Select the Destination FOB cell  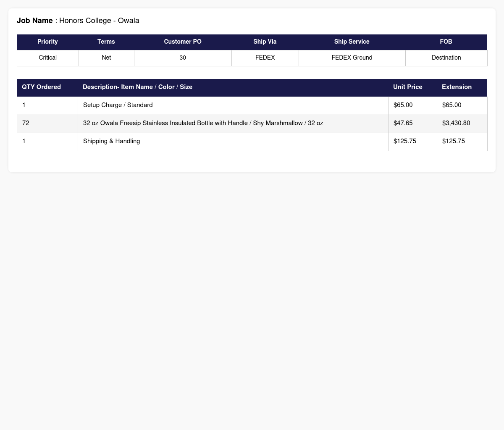[x=446, y=58]
